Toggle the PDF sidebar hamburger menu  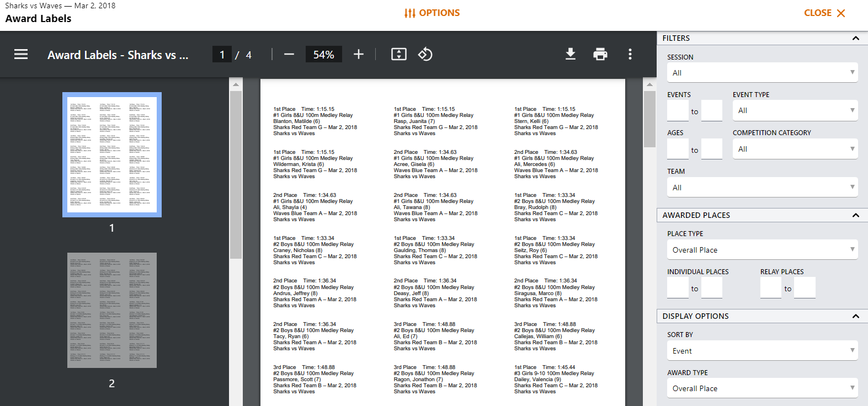[21, 54]
